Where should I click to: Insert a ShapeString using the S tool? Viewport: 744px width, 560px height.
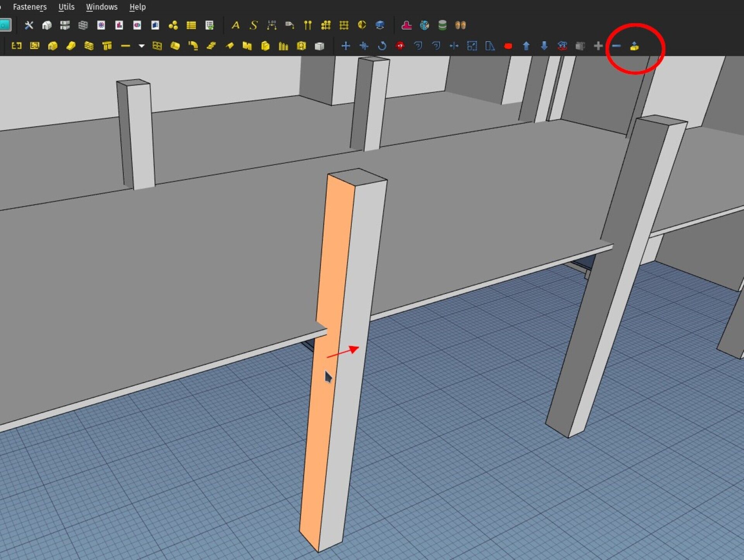(253, 25)
